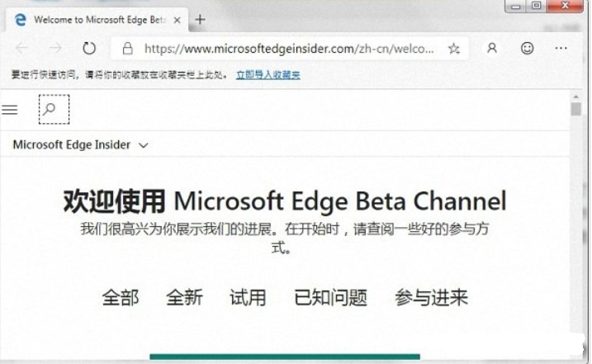592x364 pixels.
Task: Click the browser back arrow
Action: [22, 48]
